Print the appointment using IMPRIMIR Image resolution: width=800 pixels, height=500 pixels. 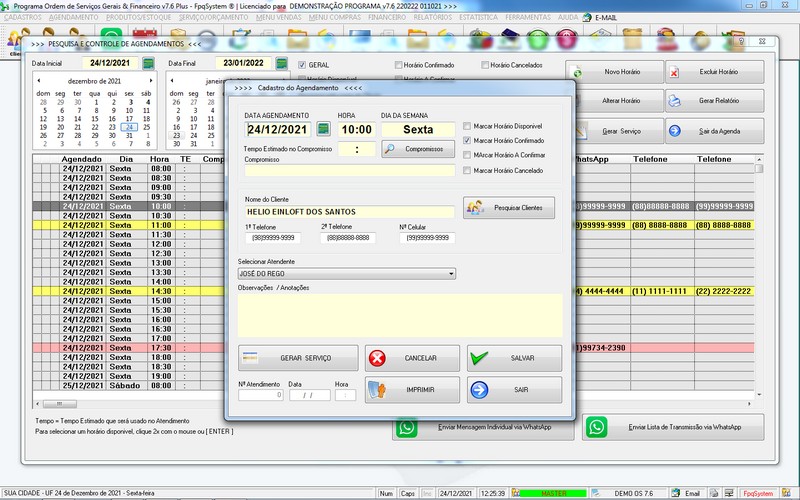click(412, 390)
